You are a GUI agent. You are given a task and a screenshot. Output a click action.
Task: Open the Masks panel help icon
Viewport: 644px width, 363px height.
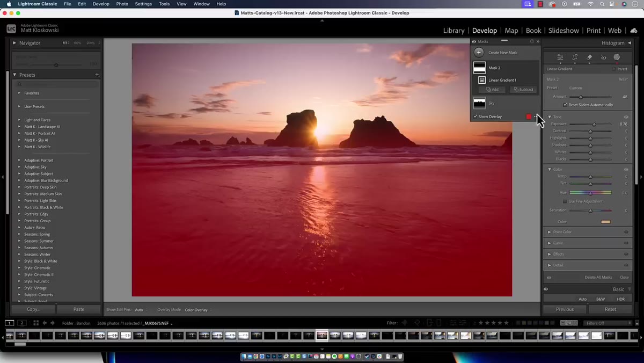point(532,41)
